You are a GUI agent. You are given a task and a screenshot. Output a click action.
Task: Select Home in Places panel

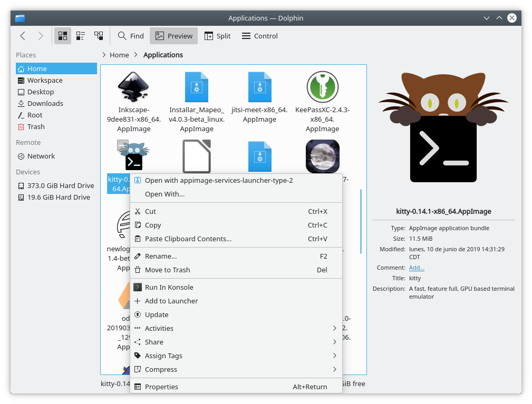56,68
